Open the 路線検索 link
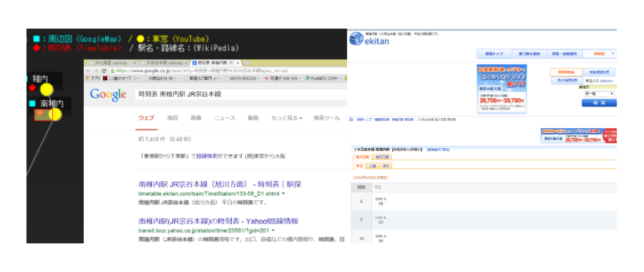Image resolution: width=644 pixels, height=272 pixels. (207, 156)
